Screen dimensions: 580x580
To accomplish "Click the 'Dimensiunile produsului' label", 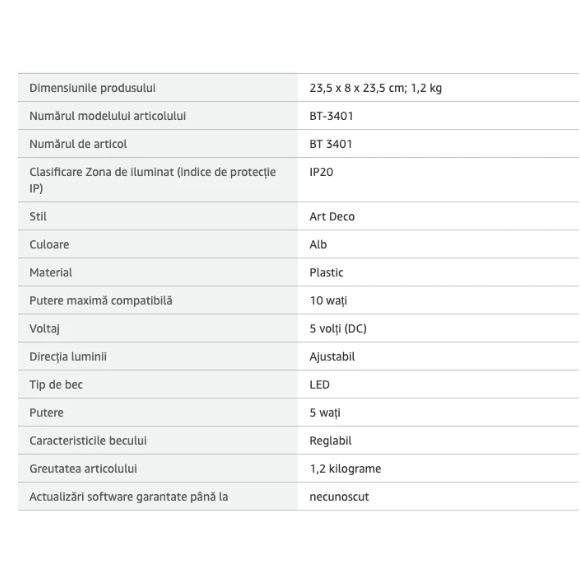I will click(x=92, y=88).
